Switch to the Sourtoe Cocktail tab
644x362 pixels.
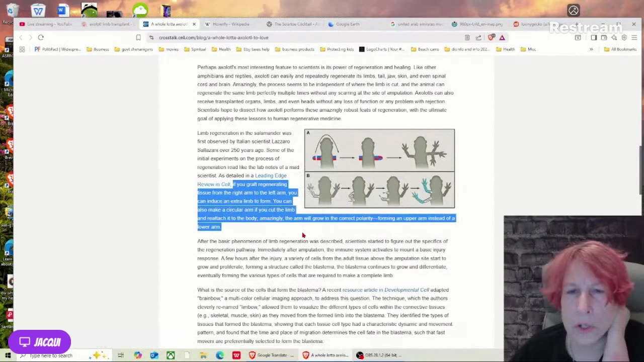coord(293,24)
